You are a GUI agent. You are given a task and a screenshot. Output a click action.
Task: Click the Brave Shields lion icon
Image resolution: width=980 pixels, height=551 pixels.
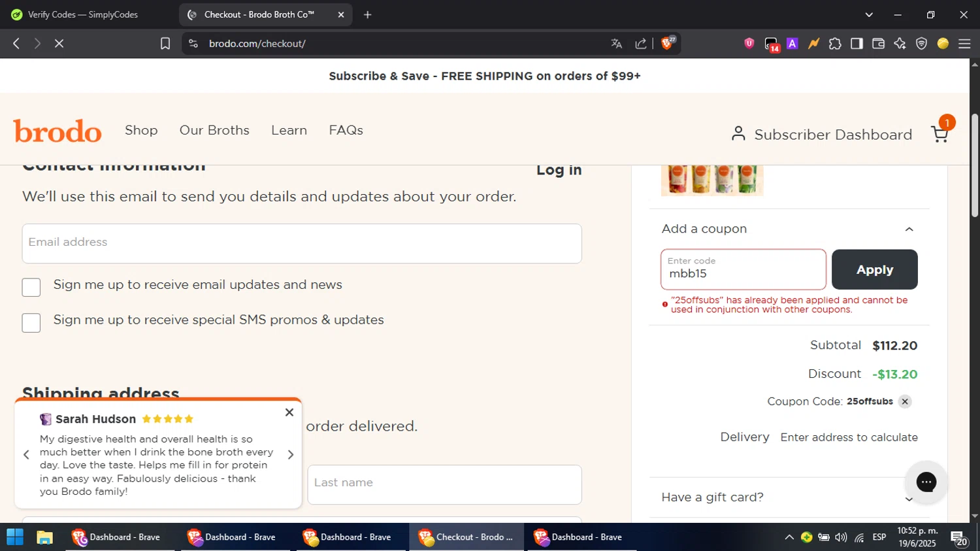tap(668, 43)
